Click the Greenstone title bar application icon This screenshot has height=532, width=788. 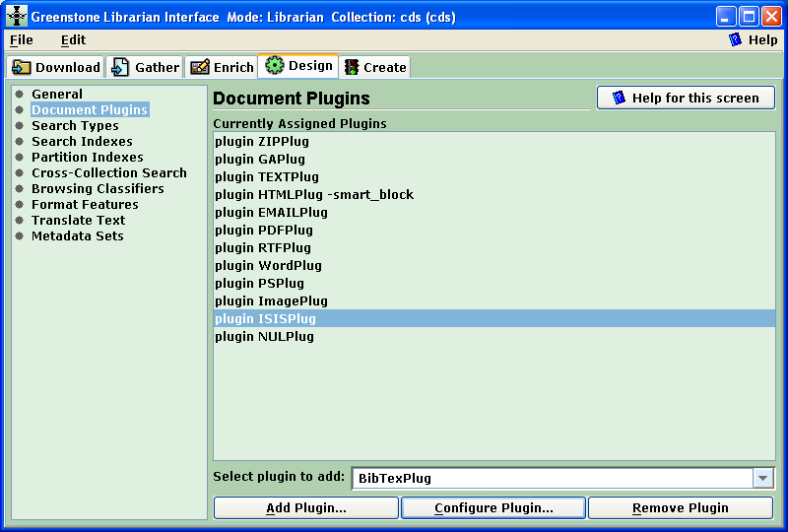pyautogui.click(x=17, y=17)
